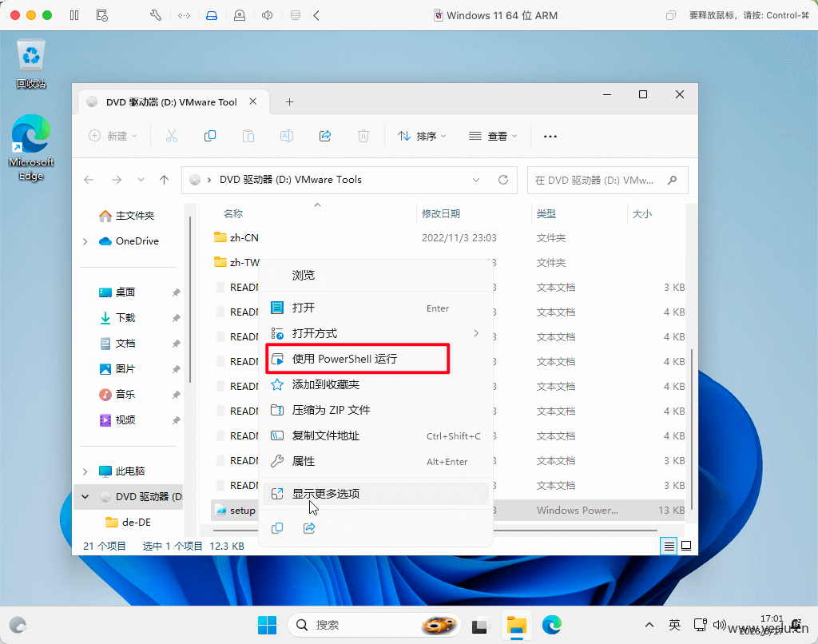Click the Copy icon in Explorer toolbar
Viewport: 818px width, 644px height.
[210, 136]
